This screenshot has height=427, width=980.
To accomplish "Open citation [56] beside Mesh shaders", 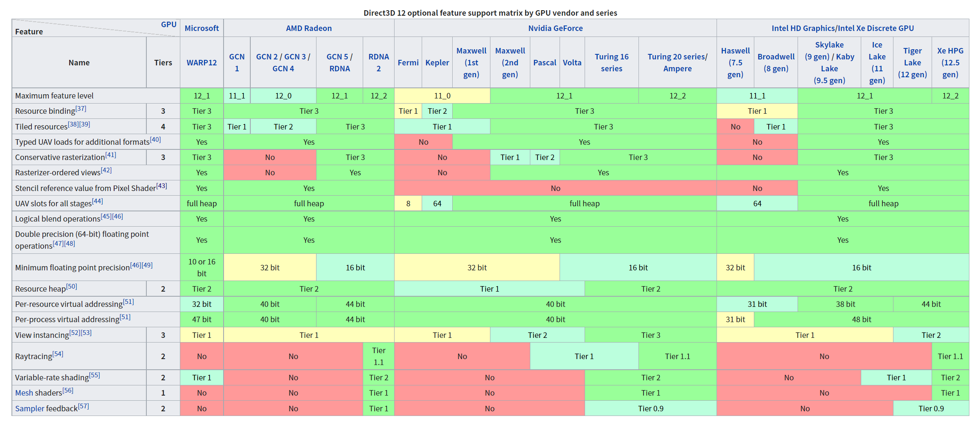I will pyautogui.click(x=68, y=390).
